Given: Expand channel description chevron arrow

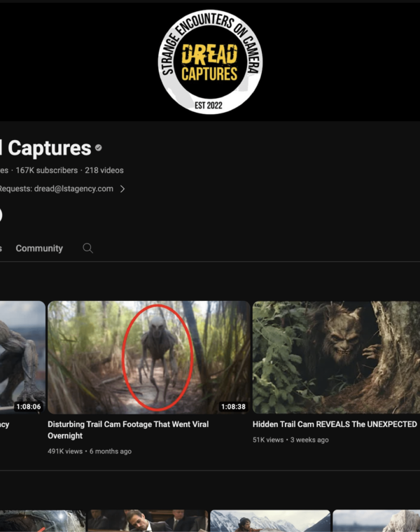Looking at the screenshot, I should [122, 189].
